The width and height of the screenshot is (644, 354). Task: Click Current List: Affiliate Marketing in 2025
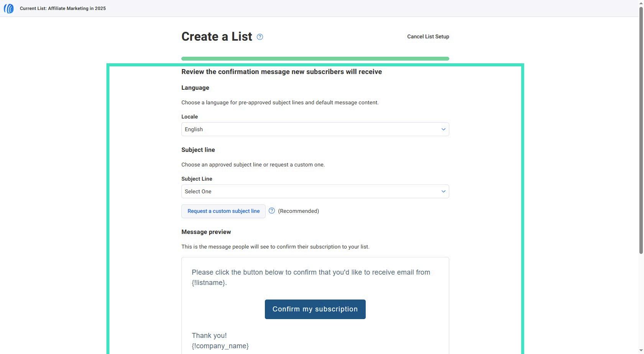pos(63,8)
